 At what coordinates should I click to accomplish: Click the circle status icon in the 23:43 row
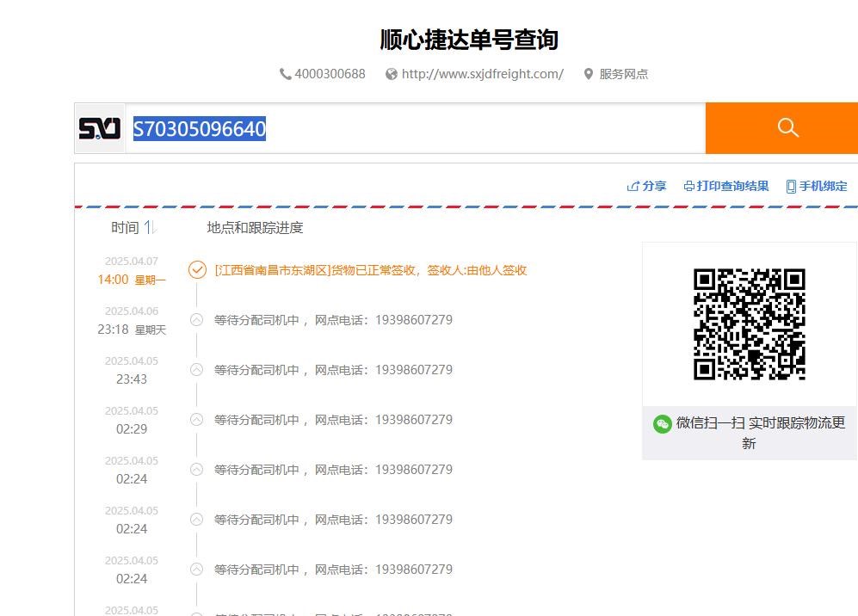196,369
